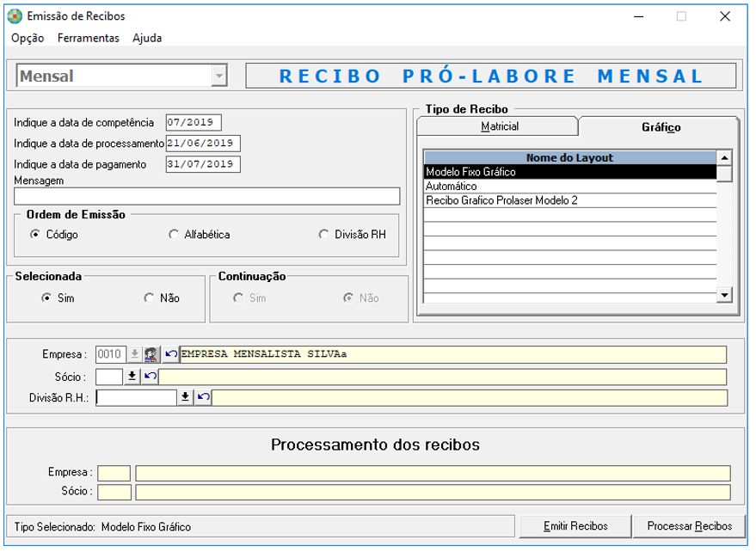Click the layout list scrollbar thumb
Image resolution: width=756 pixels, height=552 pixels.
point(724,175)
